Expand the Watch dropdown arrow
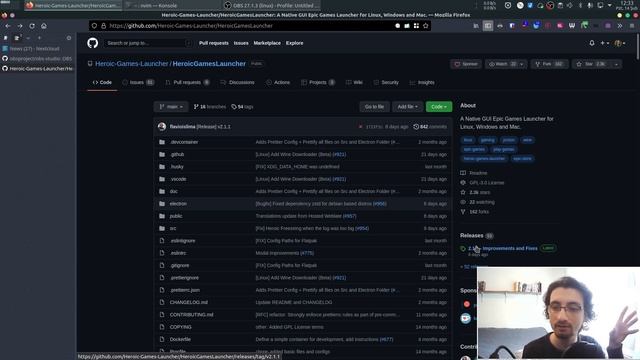 [x=522, y=64]
